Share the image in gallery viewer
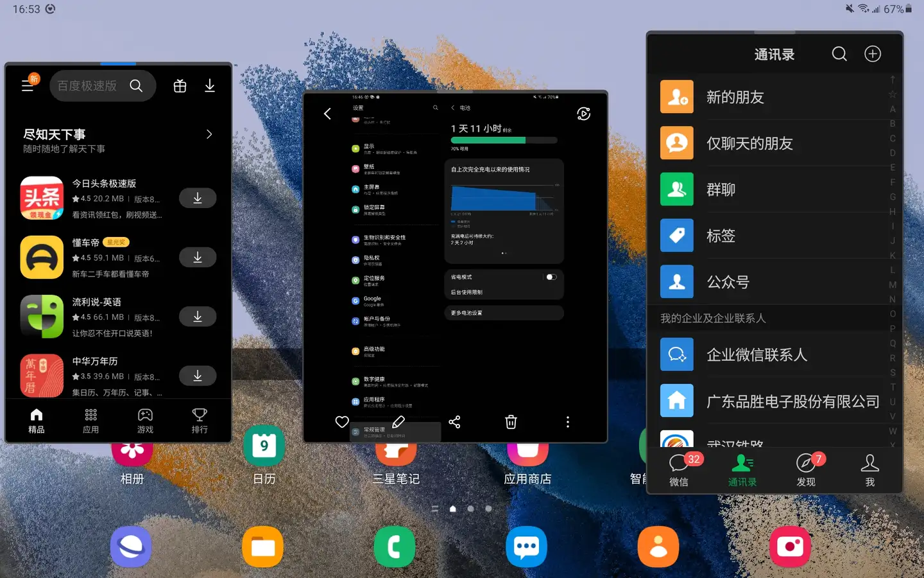Viewport: 924px width, 578px height. tap(454, 422)
